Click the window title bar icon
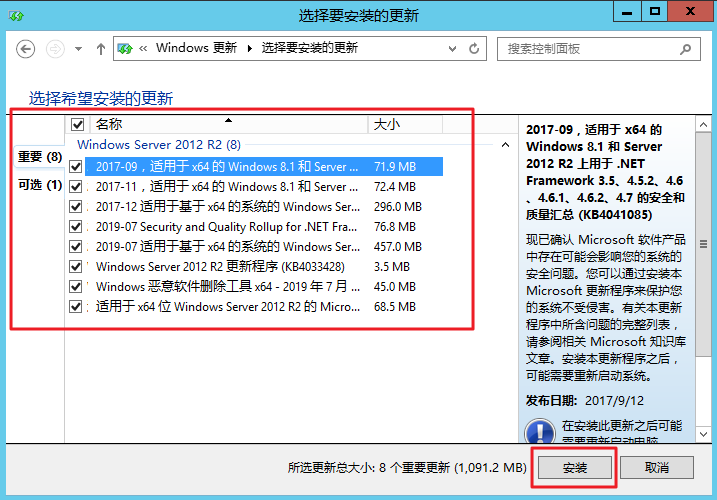 (x=16, y=16)
